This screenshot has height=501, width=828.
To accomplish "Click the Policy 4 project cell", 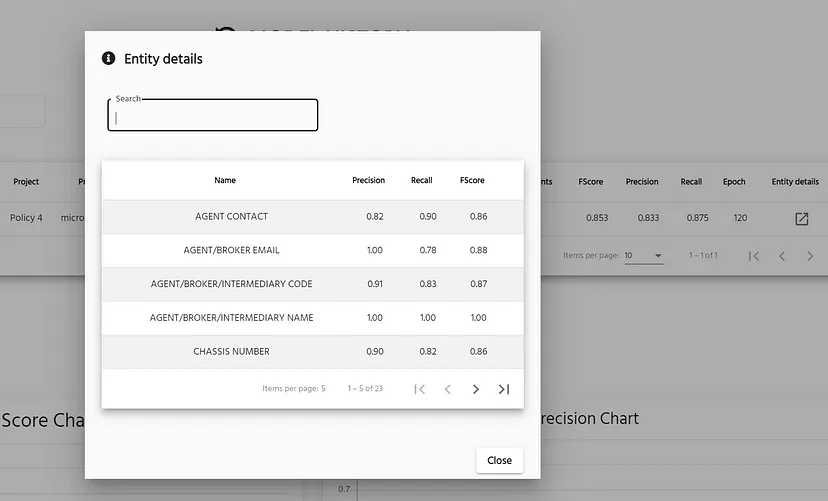I will pos(26,218).
